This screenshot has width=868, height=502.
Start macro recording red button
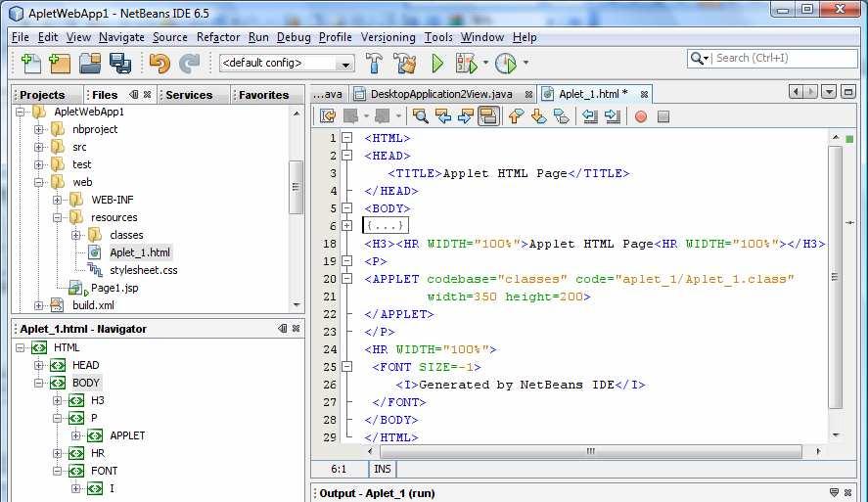(641, 116)
